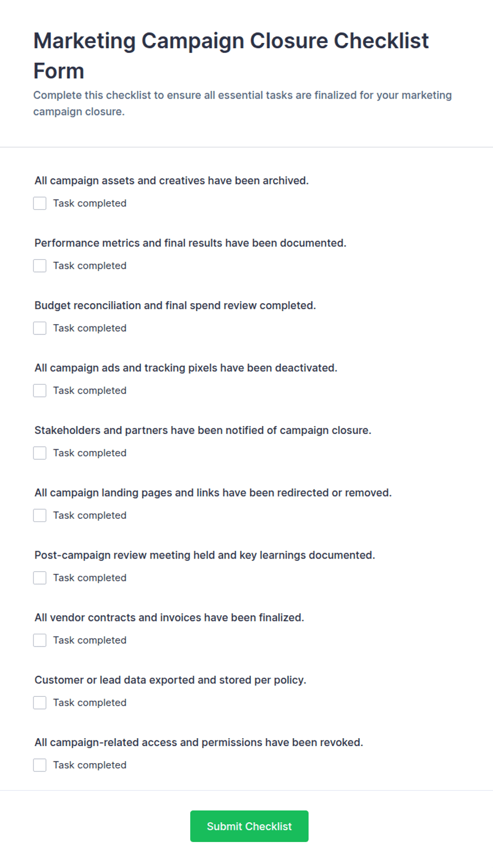Click the Marketing Campaign Closure Checklist Form title
The width and height of the screenshot is (493, 868).
click(x=231, y=56)
